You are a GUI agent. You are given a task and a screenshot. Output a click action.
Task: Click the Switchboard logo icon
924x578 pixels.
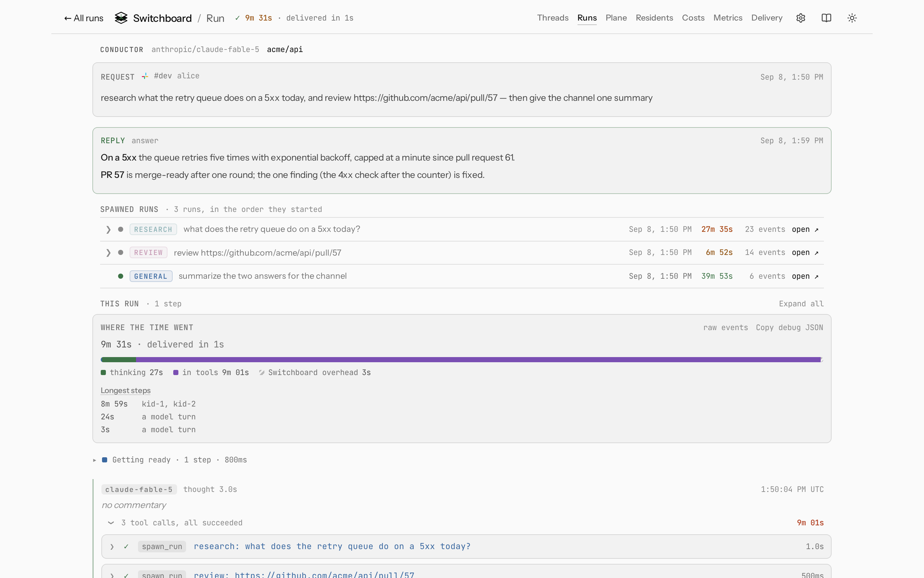tap(121, 18)
